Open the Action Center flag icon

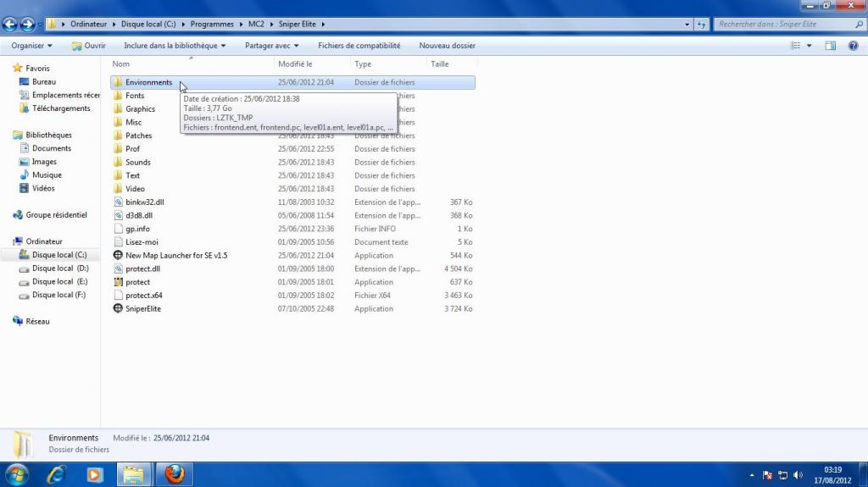coord(767,475)
